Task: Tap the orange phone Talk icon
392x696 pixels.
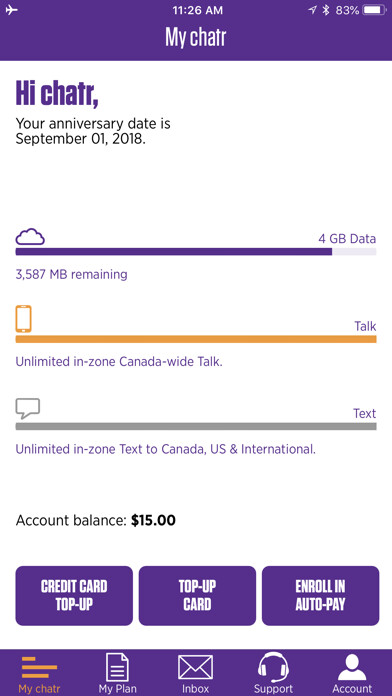Action: pyautogui.click(x=24, y=319)
